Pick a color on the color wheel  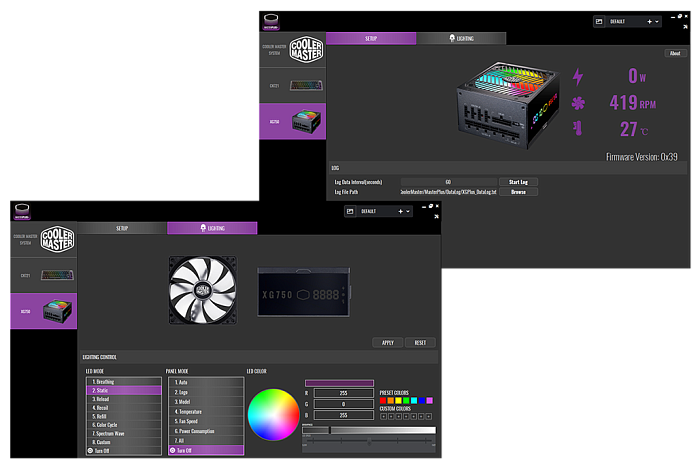click(x=274, y=414)
